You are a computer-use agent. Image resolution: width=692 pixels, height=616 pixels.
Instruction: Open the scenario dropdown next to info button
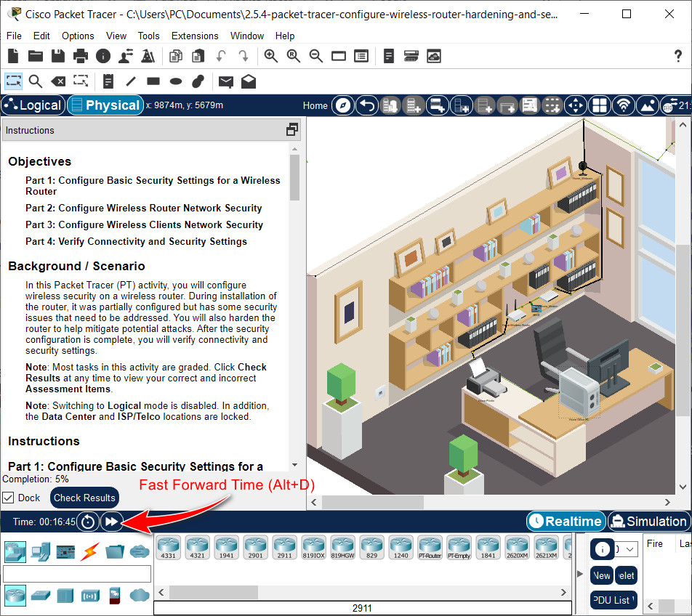626,549
